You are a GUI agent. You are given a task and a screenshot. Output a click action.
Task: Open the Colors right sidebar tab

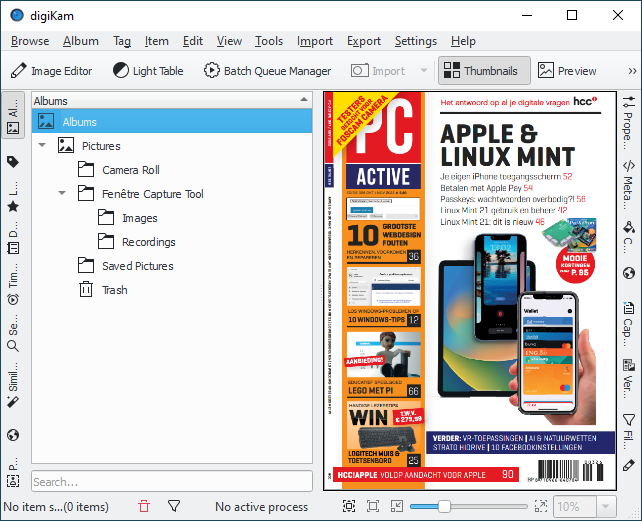(629, 238)
